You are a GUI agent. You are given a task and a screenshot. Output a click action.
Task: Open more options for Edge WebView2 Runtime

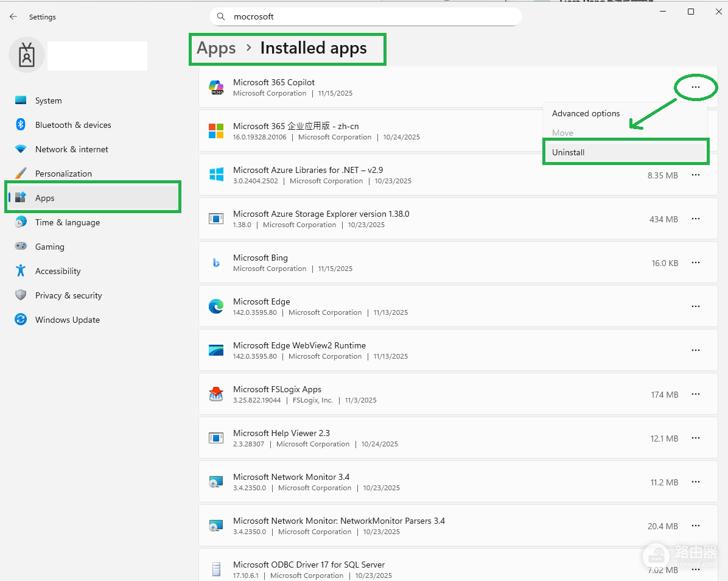coord(696,350)
